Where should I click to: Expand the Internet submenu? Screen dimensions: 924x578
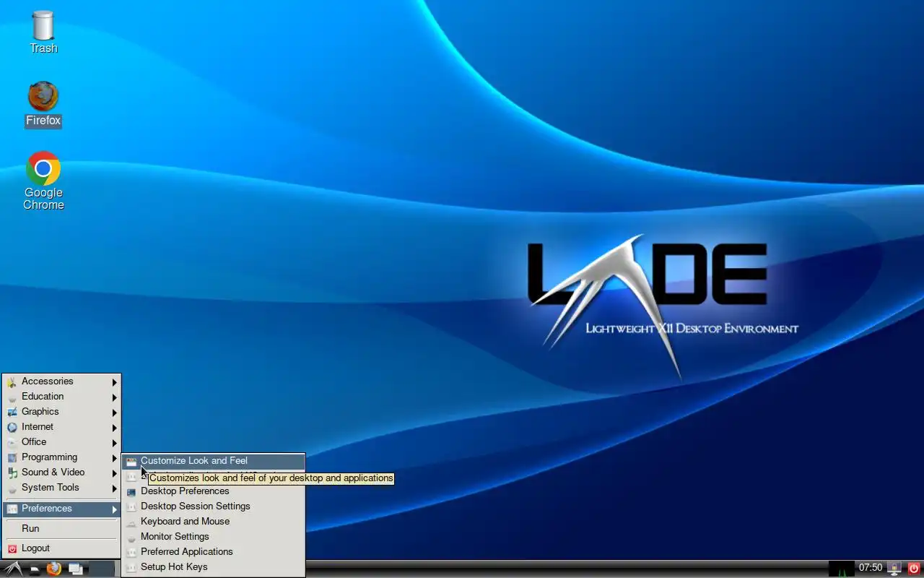[x=61, y=427]
